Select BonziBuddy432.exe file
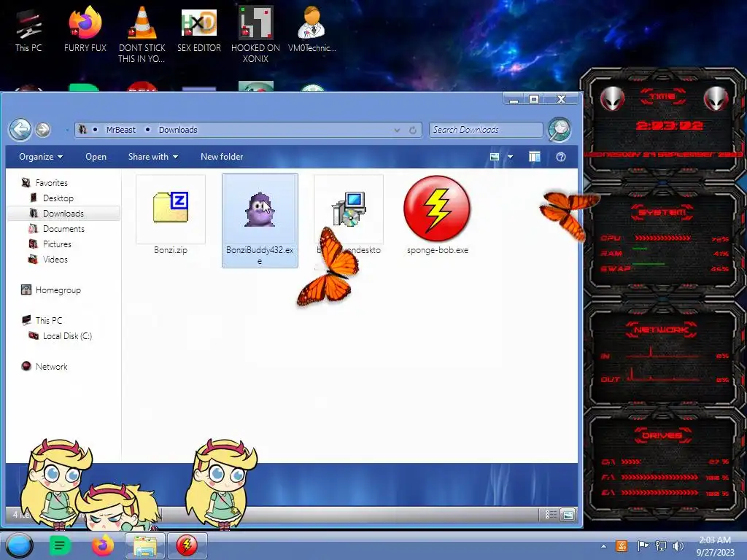The width and height of the screenshot is (747, 560). tap(260, 220)
